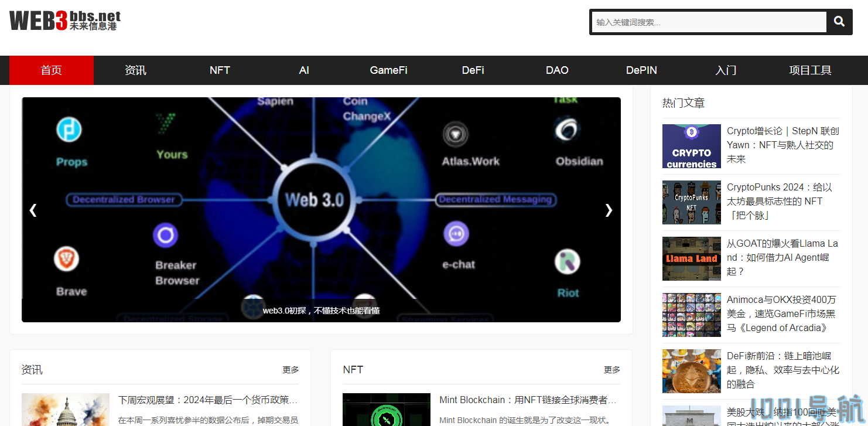868x426 pixels.
Task: Navigate to the DAO section
Action: click(557, 70)
